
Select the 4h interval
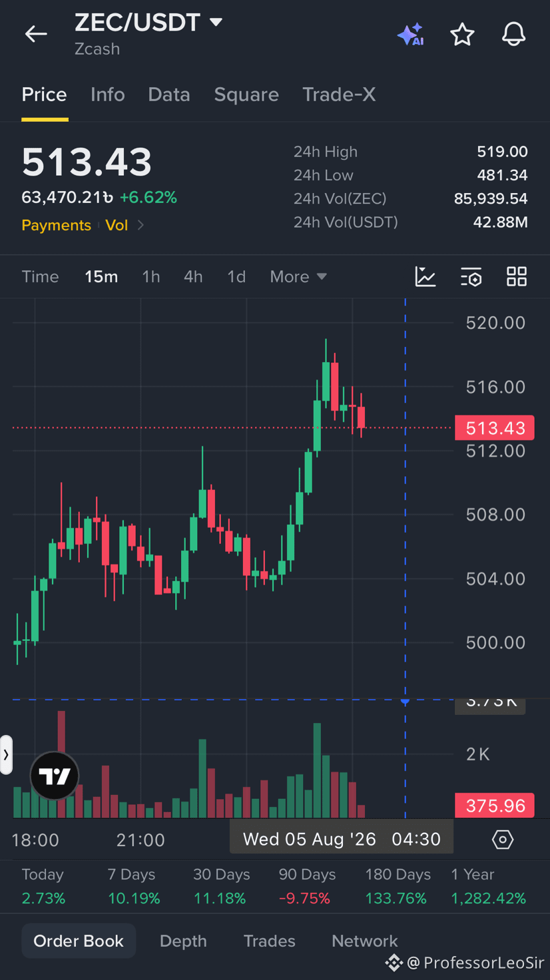tap(193, 276)
